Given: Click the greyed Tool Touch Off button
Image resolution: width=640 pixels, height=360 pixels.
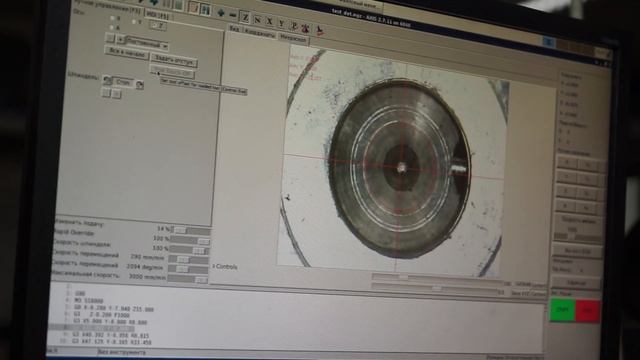Looking at the screenshot, I should (x=172, y=72).
